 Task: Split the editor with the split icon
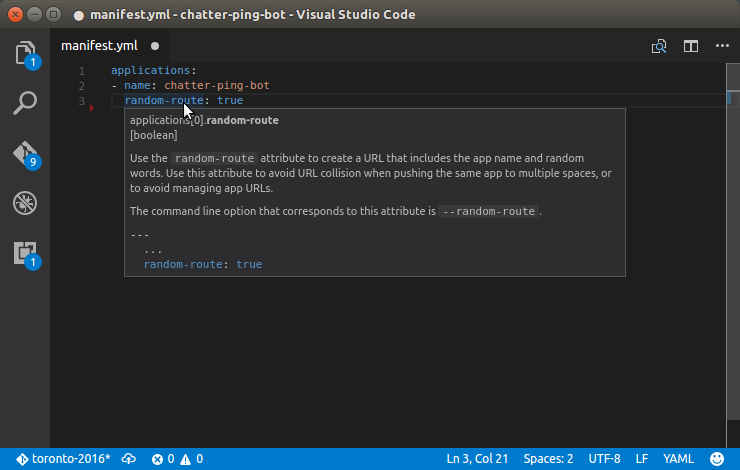(690, 46)
